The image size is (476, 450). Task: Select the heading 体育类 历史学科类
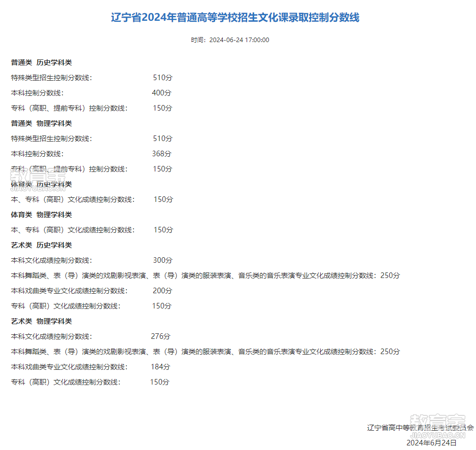pyautogui.click(x=41, y=185)
